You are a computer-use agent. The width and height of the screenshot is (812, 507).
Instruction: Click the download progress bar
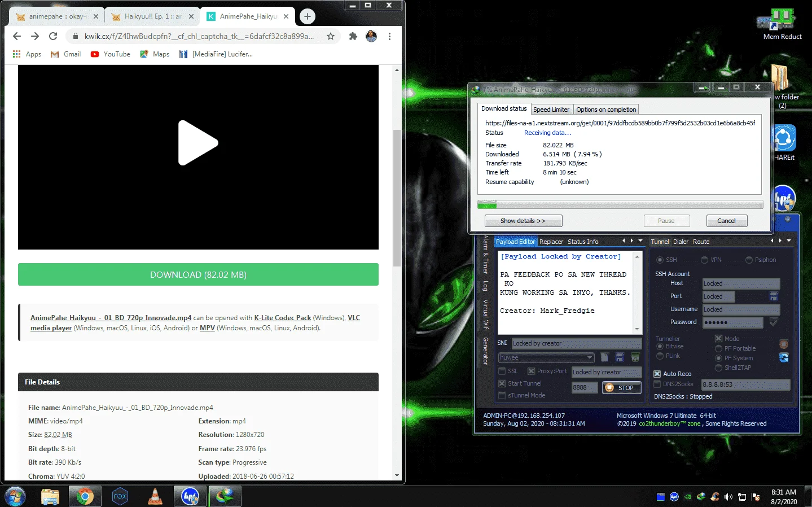click(x=620, y=204)
